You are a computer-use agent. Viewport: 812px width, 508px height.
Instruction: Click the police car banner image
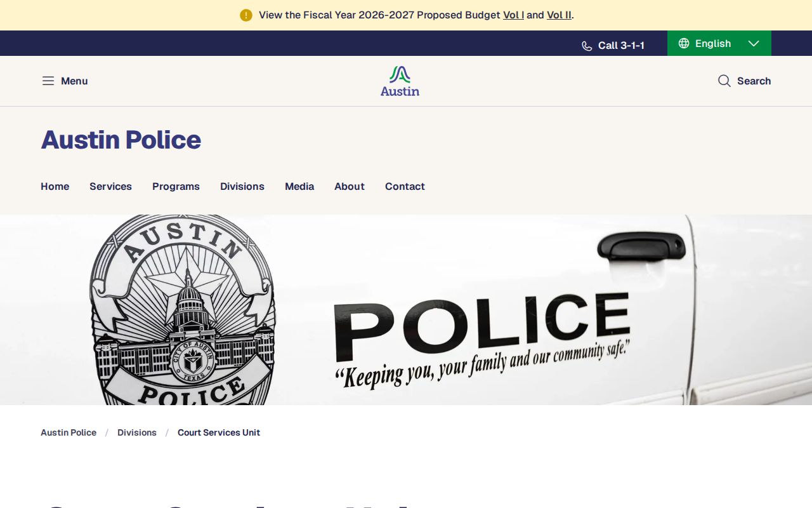point(406,310)
